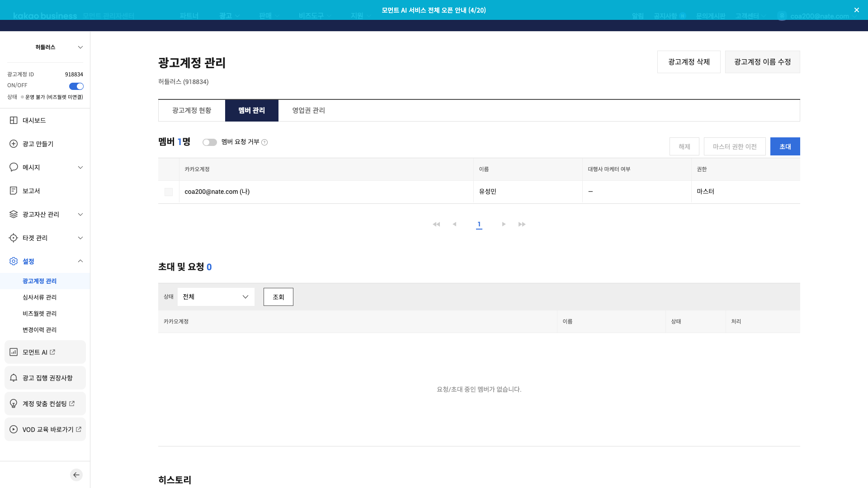
Task: Switch to the 영업권 관리 tab
Action: tap(308, 110)
